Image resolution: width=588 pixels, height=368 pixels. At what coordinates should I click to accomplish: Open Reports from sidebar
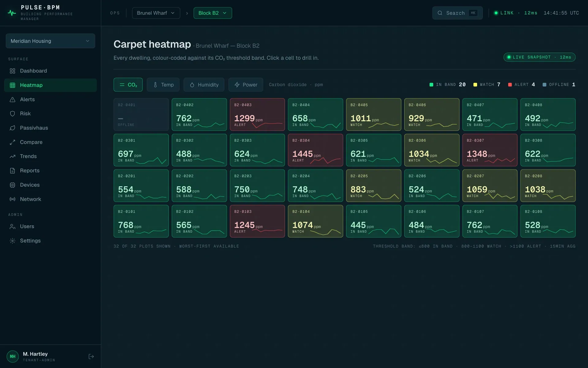pos(50,171)
